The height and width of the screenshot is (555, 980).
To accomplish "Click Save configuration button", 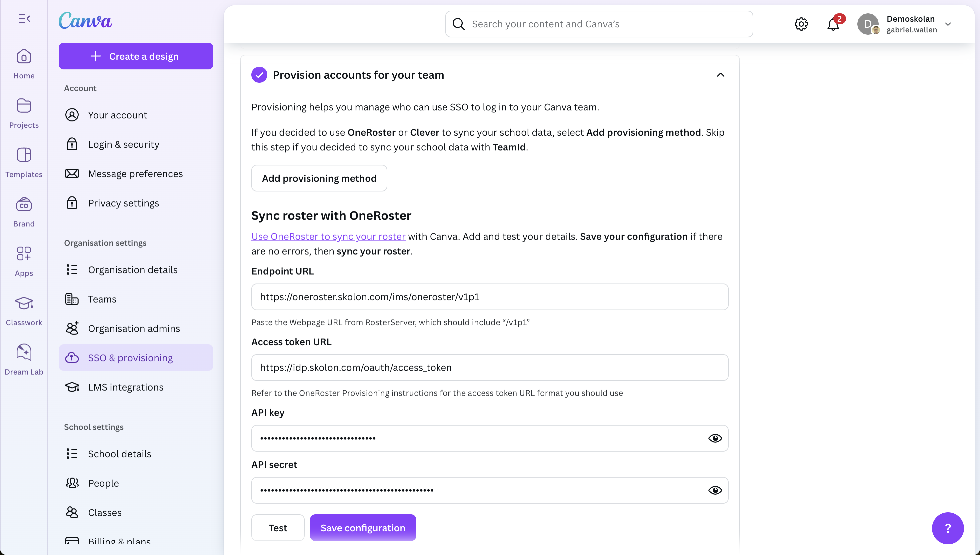I will pyautogui.click(x=363, y=528).
